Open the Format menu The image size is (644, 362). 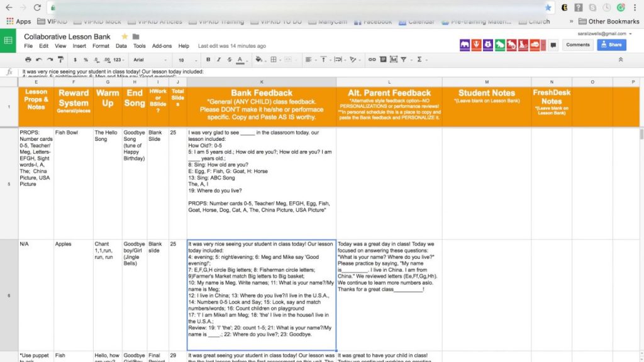[101, 46]
